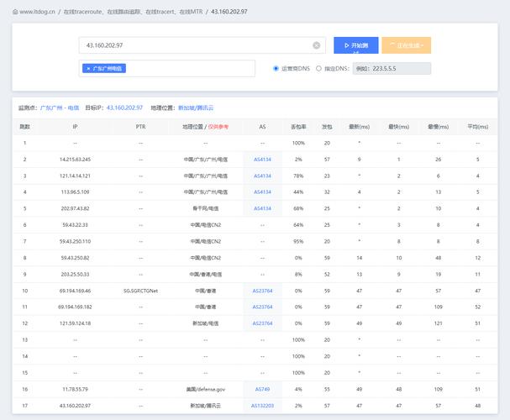Click the home icon beside www.itdog.cn

coord(15,12)
